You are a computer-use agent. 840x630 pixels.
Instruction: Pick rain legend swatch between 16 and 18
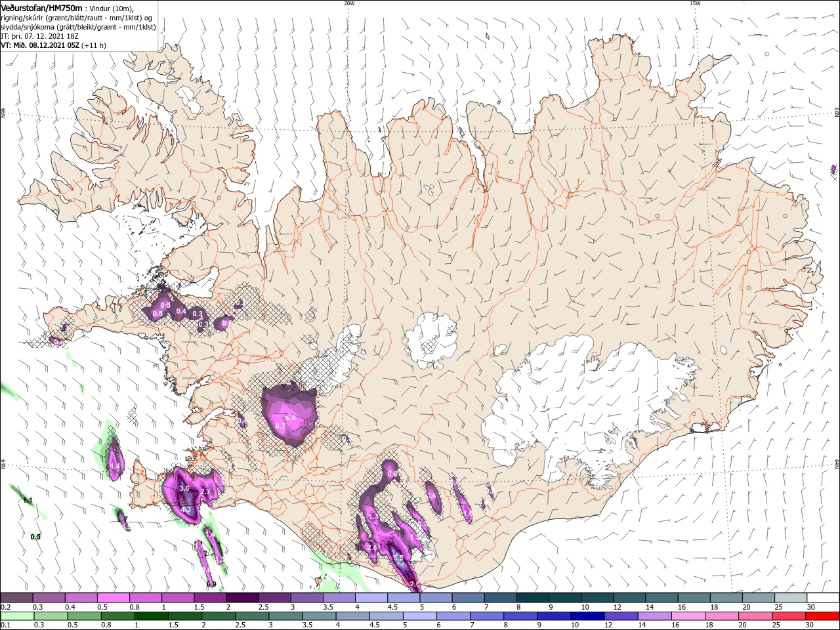tap(689, 616)
